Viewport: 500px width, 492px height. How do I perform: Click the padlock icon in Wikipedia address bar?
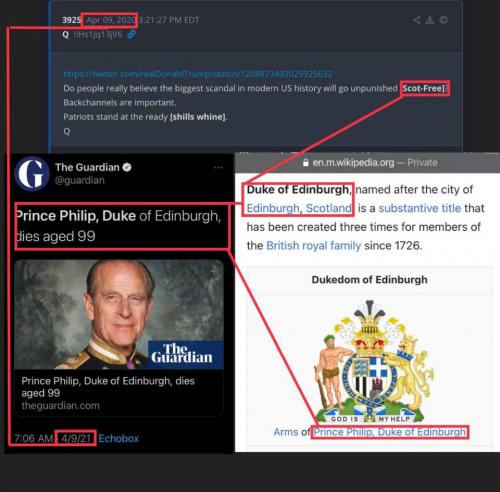click(305, 163)
